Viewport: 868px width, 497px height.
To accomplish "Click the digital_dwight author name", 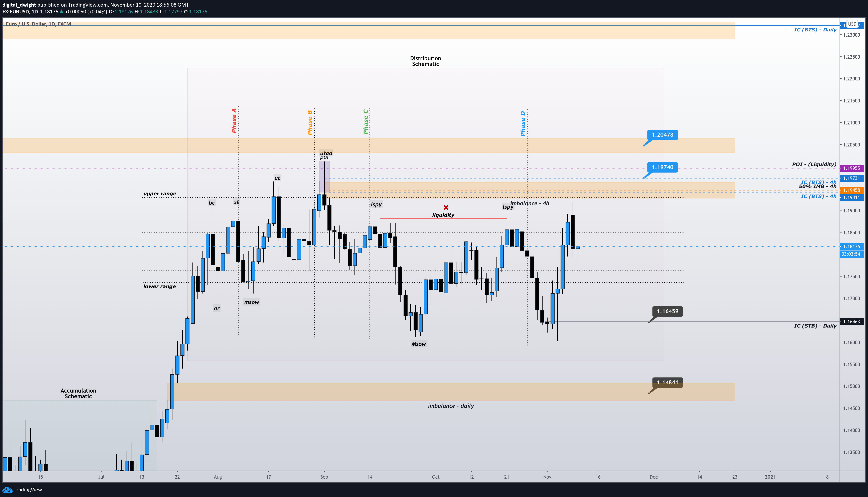I will 19,5.
